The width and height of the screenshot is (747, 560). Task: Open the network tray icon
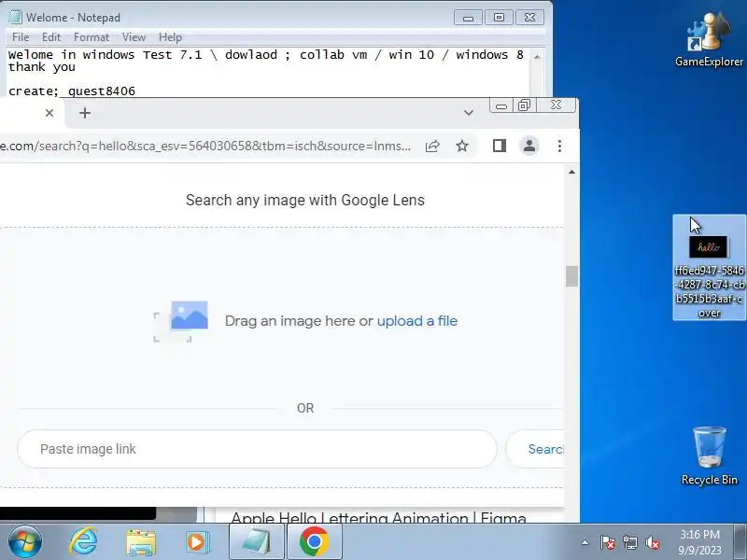tap(629, 542)
